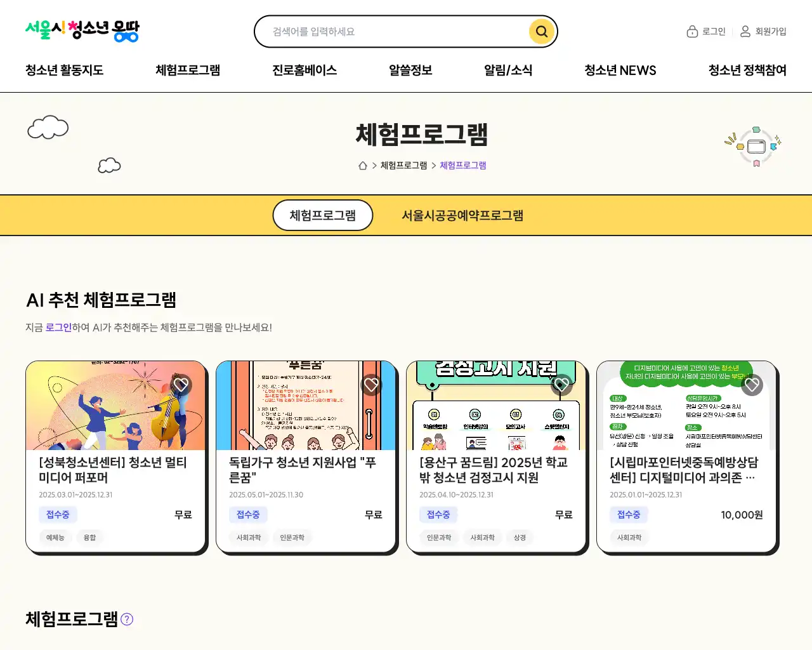This screenshot has width=812, height=650.
Task: Click the purple 로그인 link in AI 추천 text
Action: click(58, 328)
